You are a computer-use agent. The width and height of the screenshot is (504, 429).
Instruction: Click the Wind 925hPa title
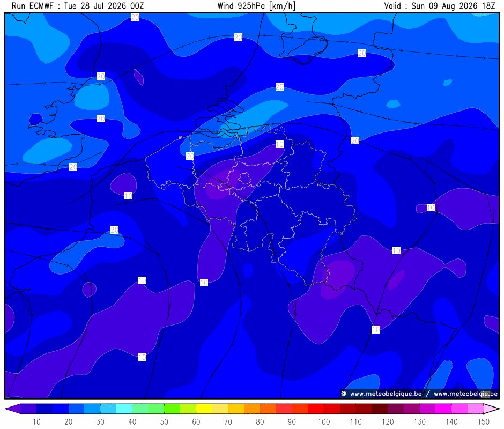point(256,6)
